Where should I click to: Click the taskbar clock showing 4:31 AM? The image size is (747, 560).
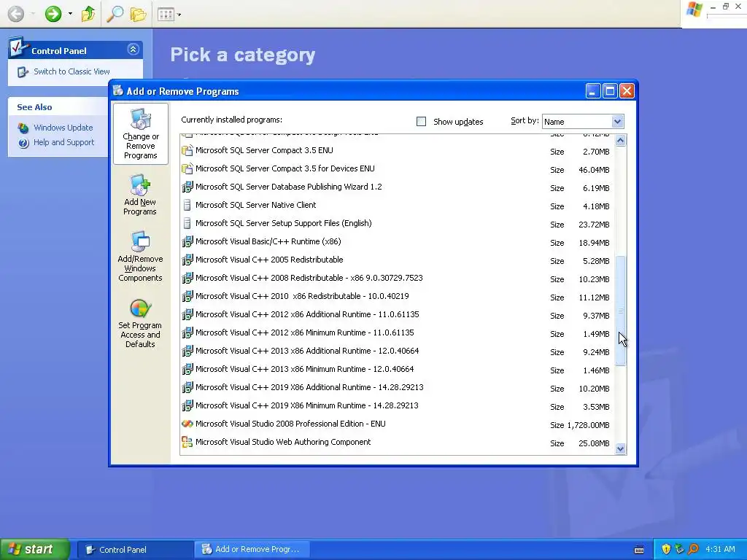click(x=720, y=550)
